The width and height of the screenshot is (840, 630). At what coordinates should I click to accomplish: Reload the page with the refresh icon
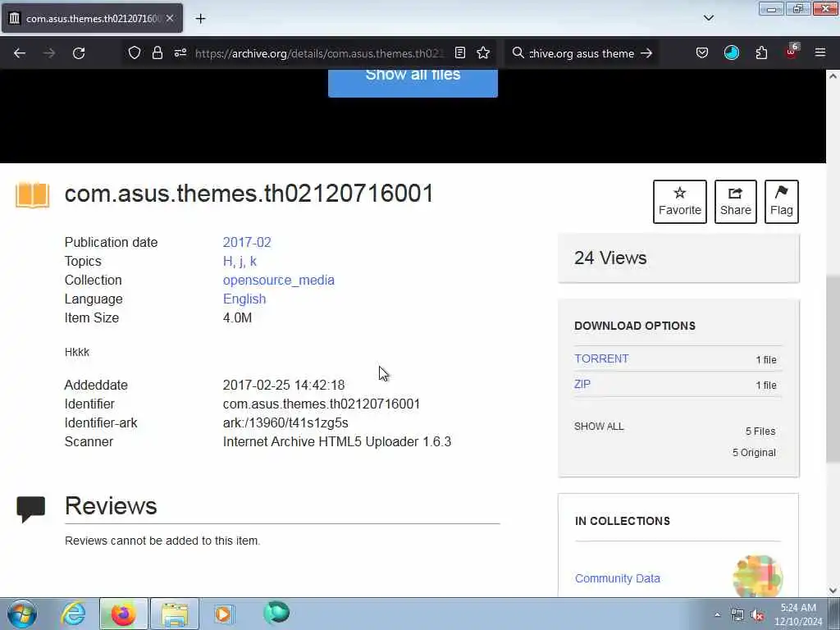(x=79, y=53)
